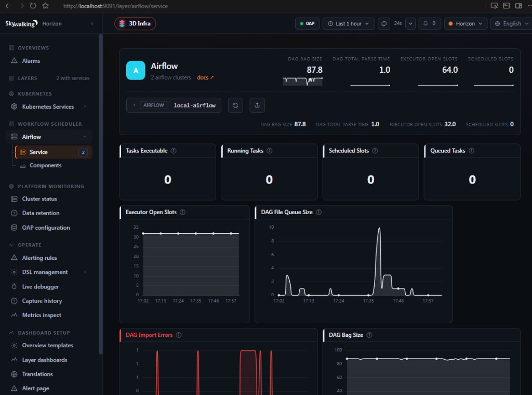Show info for DAG File Queue Size chart
The height and width of the screenshot is (395, 532).
pyautogui.click(x=318, y=212)
